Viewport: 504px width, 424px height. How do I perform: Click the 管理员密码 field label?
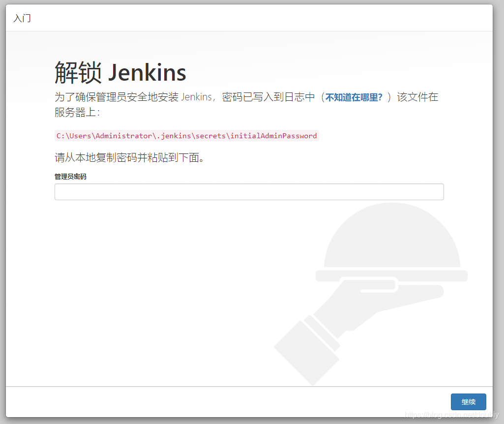(70, 177)
